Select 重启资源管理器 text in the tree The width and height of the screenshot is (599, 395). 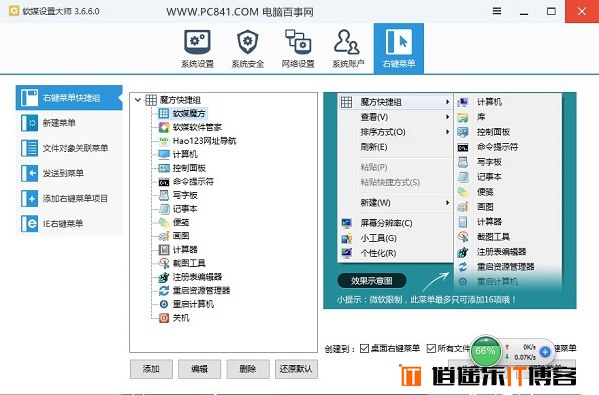click(x=201, y=291)
